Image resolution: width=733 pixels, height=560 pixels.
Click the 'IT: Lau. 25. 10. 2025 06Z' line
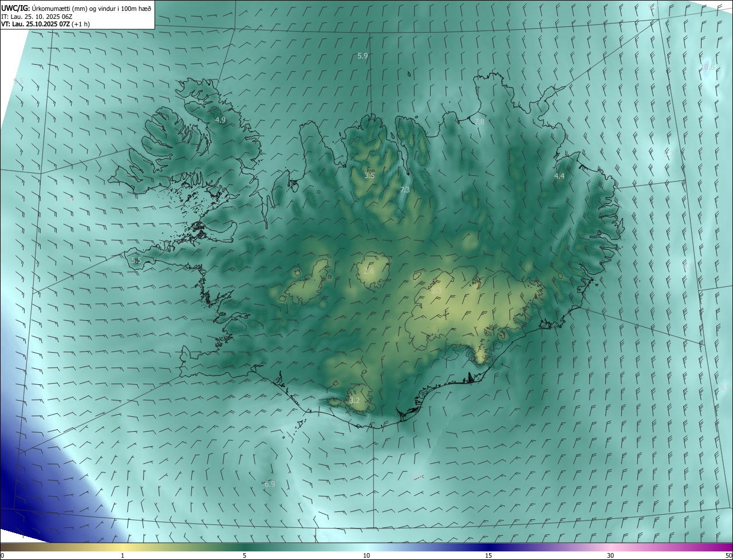[x=37, y=17]
